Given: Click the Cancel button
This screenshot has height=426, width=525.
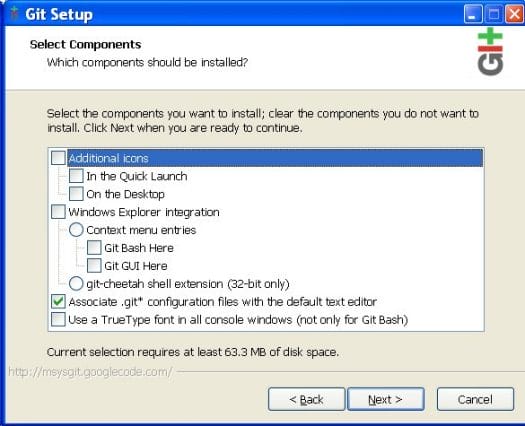Looking at the screenshot, I should pos(475,399).
